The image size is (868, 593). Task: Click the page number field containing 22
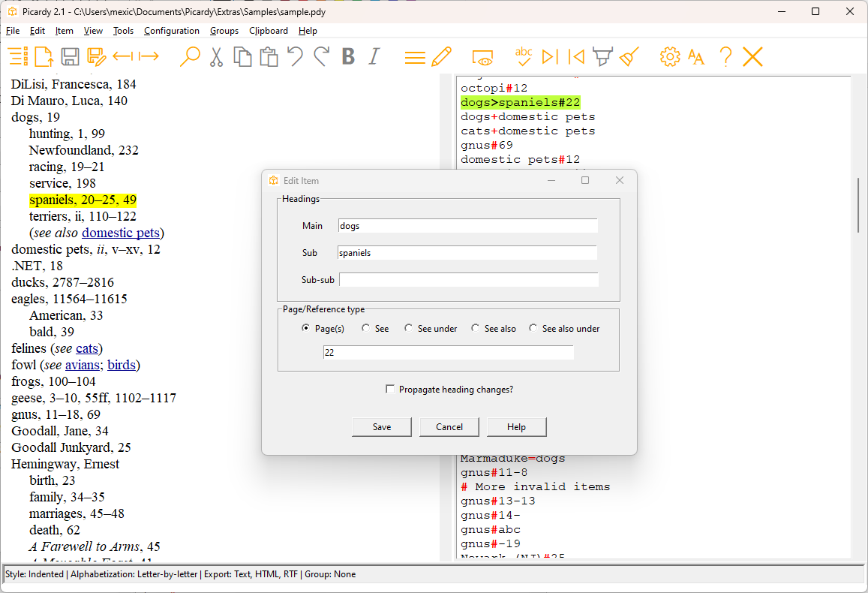coord(449,353)
